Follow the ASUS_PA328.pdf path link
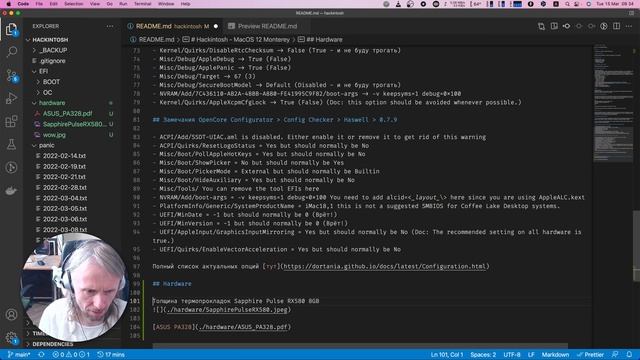This screenshot has height=360, width=640. (x=242, y=327)
